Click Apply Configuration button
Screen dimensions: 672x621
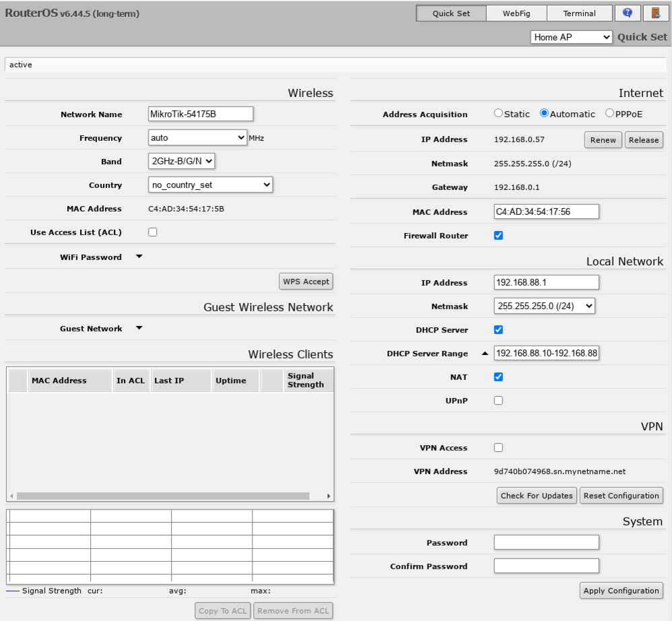[621, 591]
